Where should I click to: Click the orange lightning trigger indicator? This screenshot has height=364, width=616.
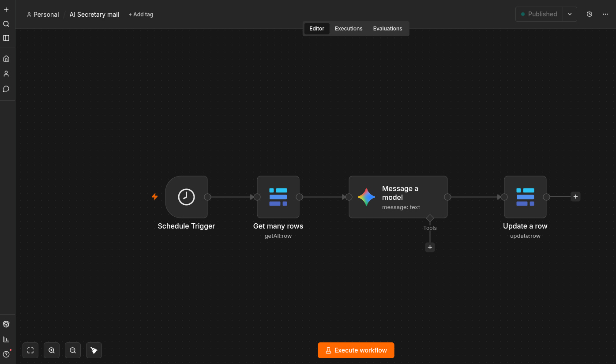pyautogui.click(x=154, y=197)
